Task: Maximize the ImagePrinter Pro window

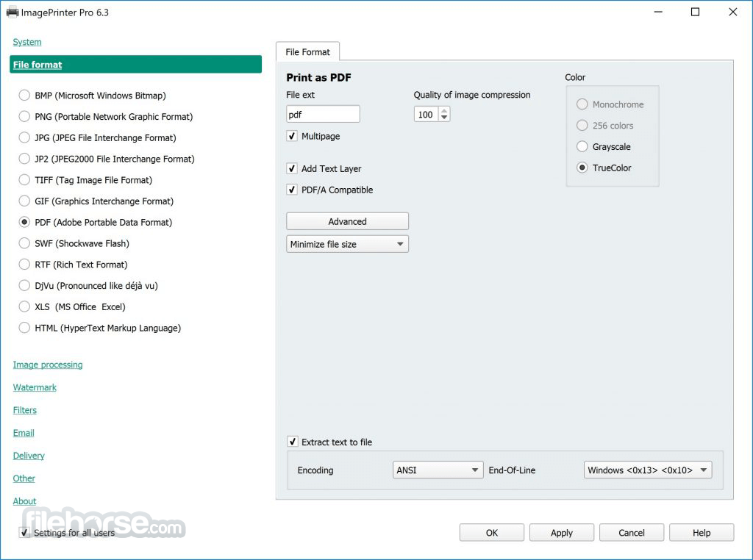Action: (x=695, y=12)
